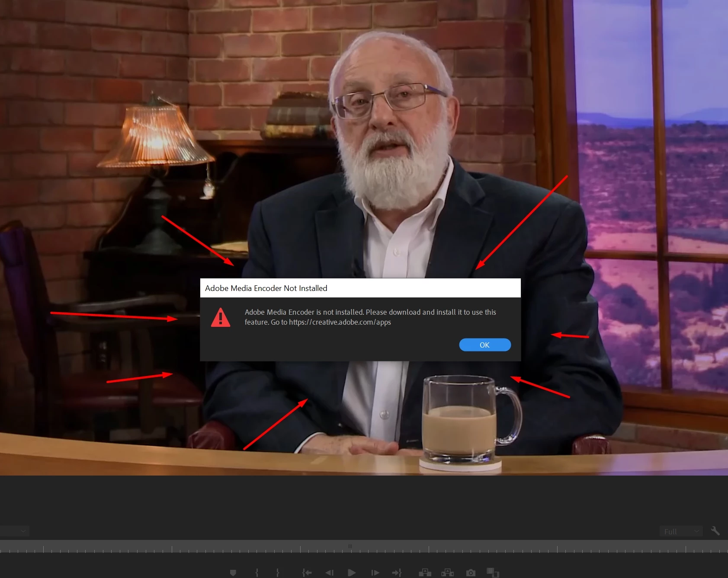Click the Add Marker icon

(x=233, y=573)
